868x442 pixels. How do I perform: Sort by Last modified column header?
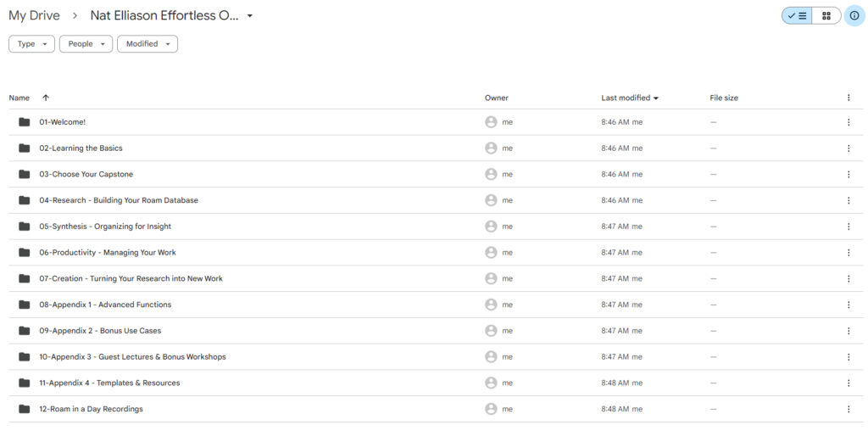click(x=626, y=98)
